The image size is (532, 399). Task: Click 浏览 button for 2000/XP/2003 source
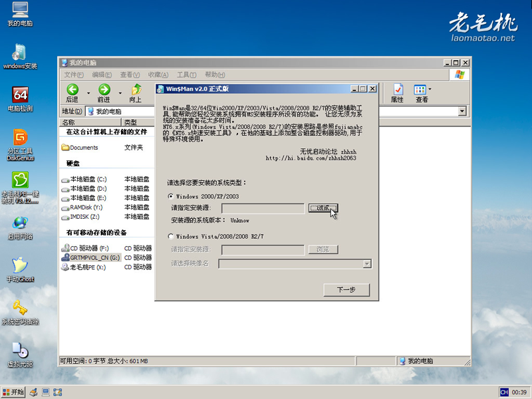(x=323, y=208)
